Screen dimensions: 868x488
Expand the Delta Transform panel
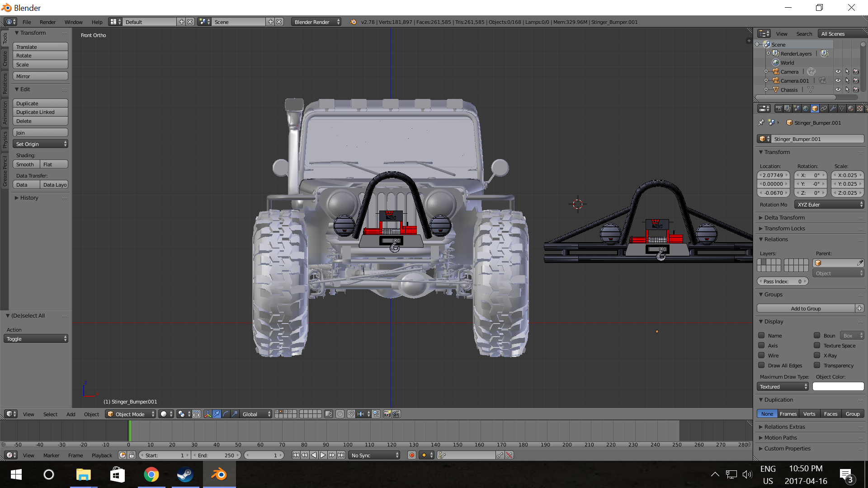click(x=784, y=218)
